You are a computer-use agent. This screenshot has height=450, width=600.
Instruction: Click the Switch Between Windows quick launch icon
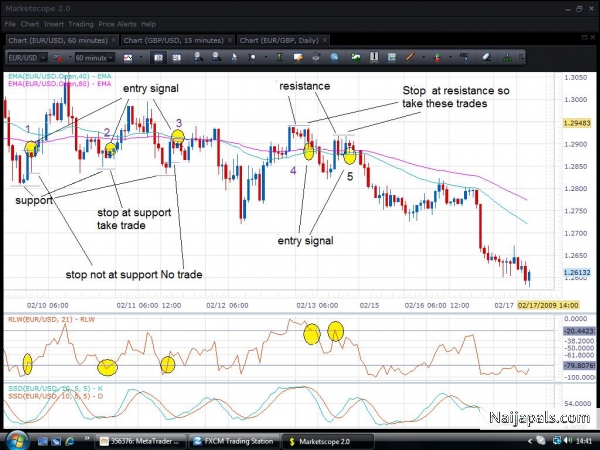click(56, 442)
